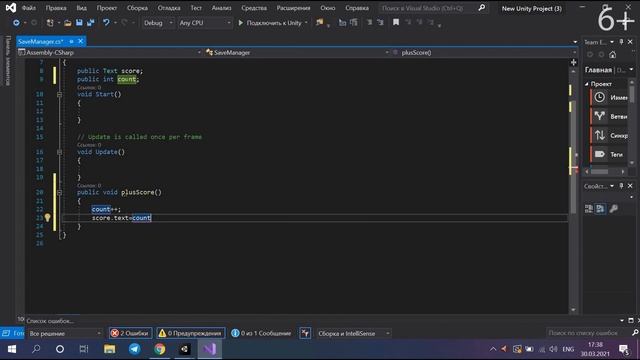Open the Правка menu

[x=56, y=8]
